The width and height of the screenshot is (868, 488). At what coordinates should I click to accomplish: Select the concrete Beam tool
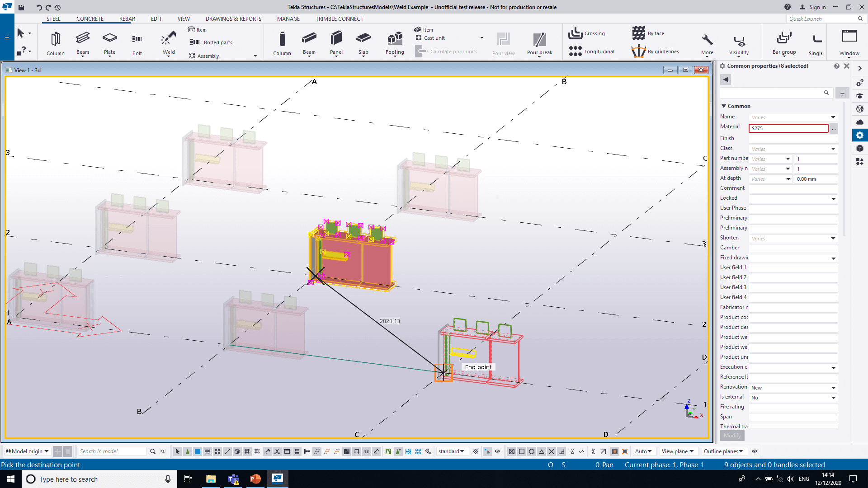click(x=309, y=43)
